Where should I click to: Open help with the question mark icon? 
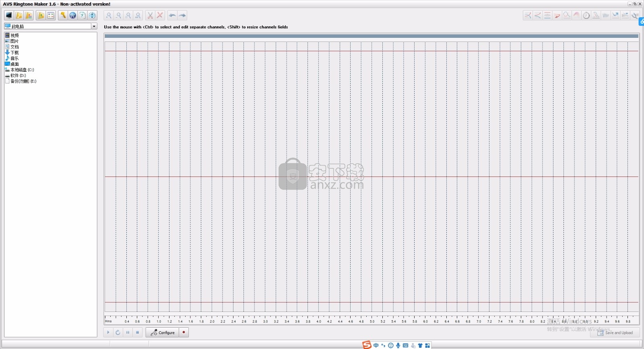(82, 15)
